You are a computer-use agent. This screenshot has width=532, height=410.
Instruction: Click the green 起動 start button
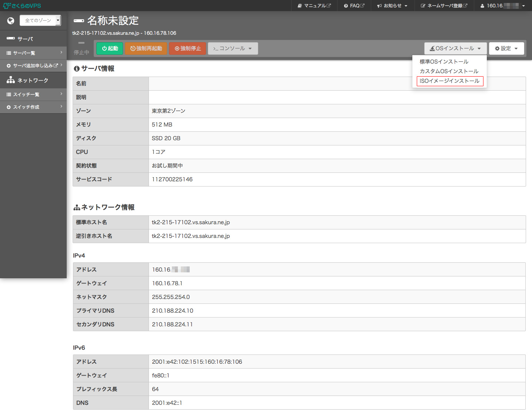(x=110, y=48)
